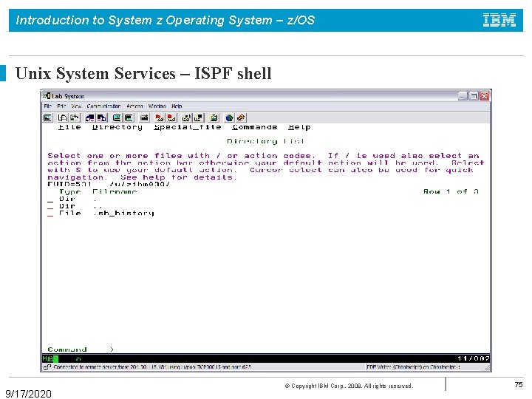Click the "Connected to remote server" status text

click(152, 367)
